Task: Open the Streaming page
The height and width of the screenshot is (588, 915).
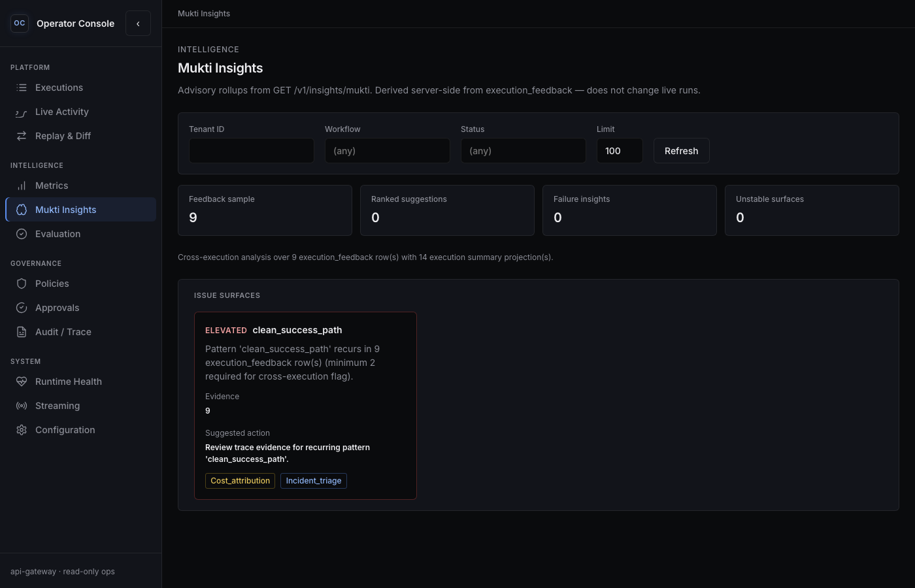Action: click(81, 406)
